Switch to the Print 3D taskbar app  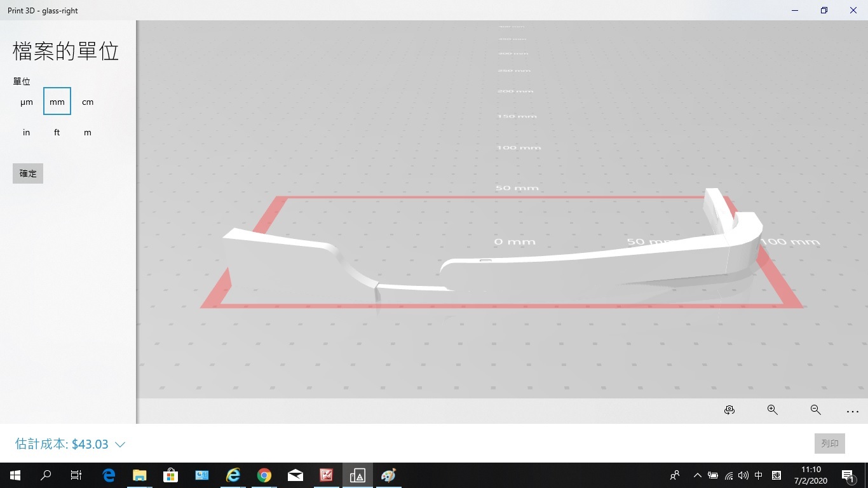pyautogui.click(x=358, y=475)
